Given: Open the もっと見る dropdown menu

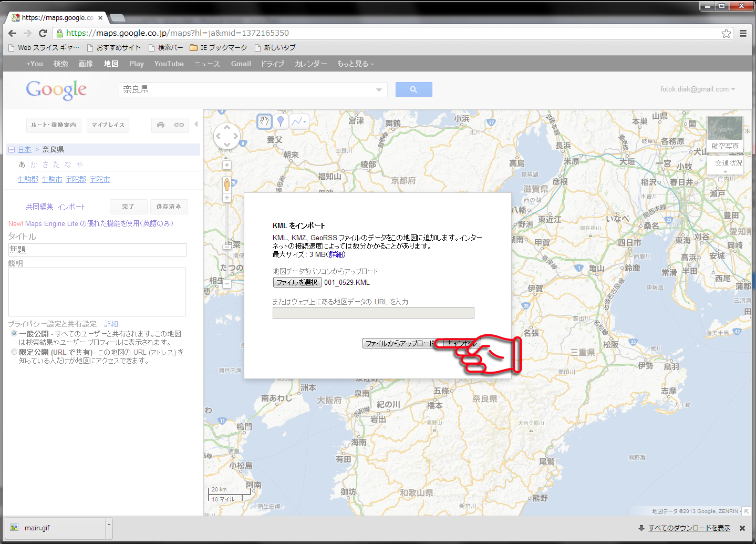Looking at the screenshot, I should click(356, 64).
